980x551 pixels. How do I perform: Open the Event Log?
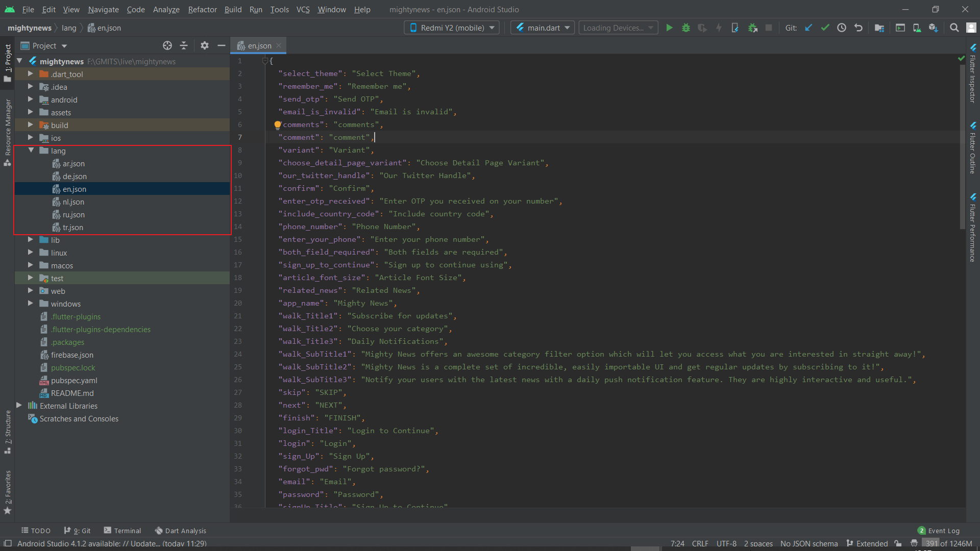point(939,531)
